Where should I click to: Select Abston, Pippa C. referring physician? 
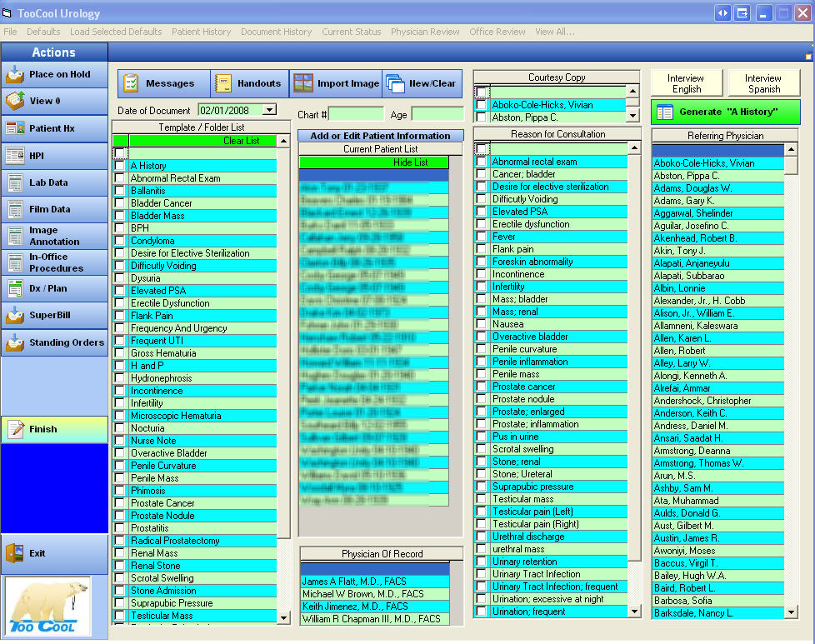click(x=717, y=176)
